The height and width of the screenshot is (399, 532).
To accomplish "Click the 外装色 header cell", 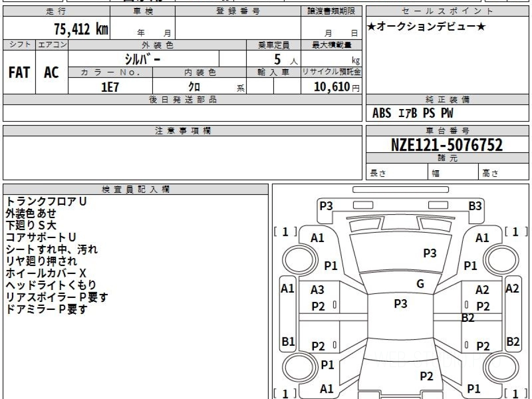I will (157, 45).
